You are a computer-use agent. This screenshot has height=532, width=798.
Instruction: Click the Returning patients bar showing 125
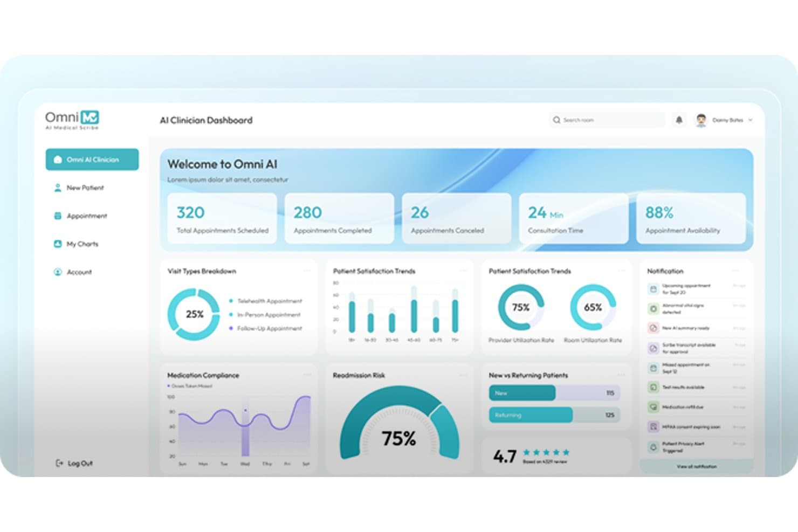(554, 415)
